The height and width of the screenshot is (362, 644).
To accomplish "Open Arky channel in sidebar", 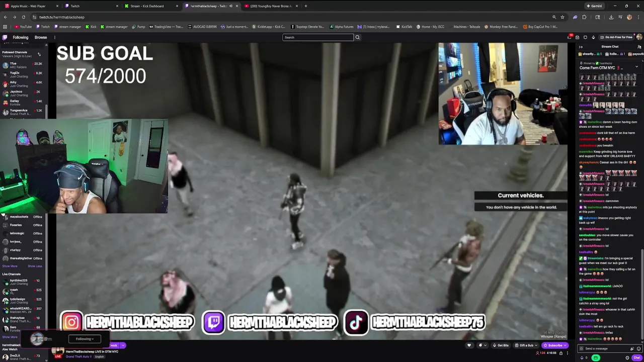I will click(22, 84).
